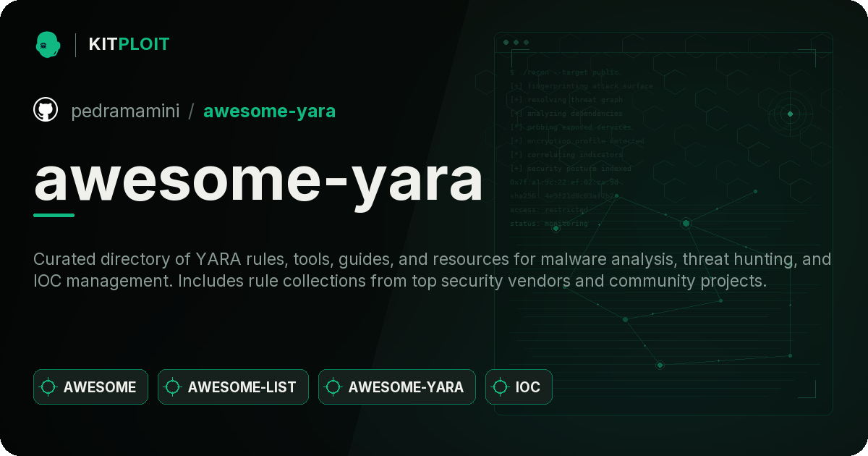The height and width of the screenshot is (456, 868).
Task: Click the 'correlating indicators' terminal line
Action: point(566,155)
